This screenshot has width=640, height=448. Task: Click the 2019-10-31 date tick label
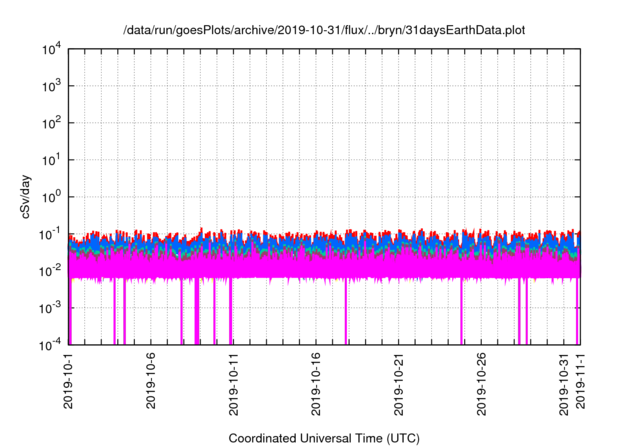(x=564, y=384)
